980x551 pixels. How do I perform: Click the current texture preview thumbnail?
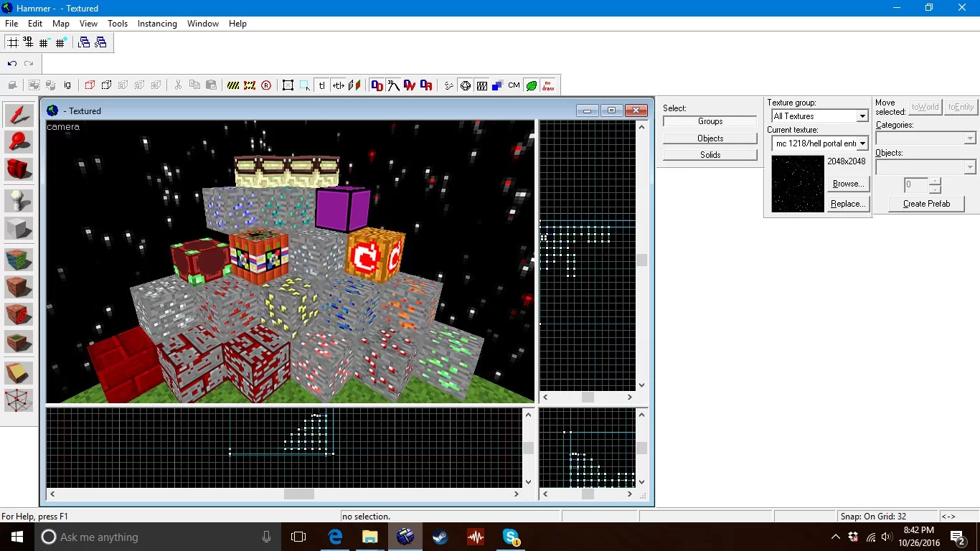pyautogui.click(x=798, y=184)
